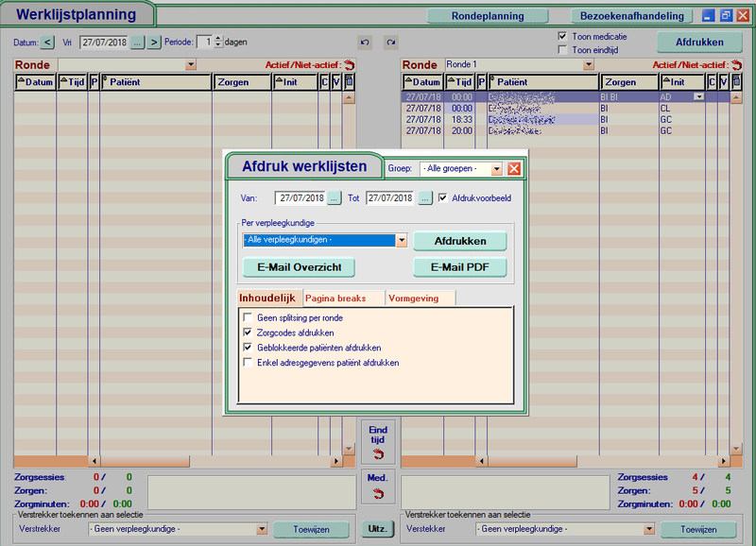Click the Eind tijd button
The height and width of the screenshot is (546, 756).
(378, 441)
